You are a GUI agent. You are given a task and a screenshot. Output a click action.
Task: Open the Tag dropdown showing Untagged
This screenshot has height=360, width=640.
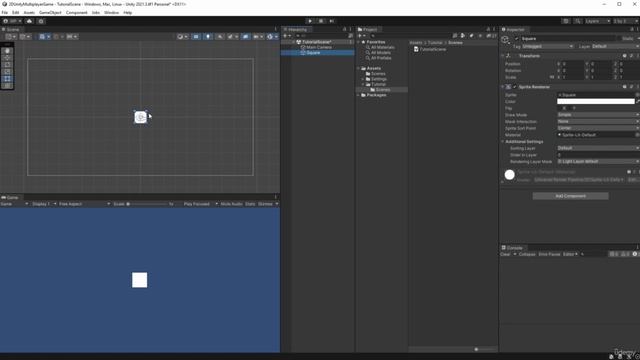click(548, 47)
